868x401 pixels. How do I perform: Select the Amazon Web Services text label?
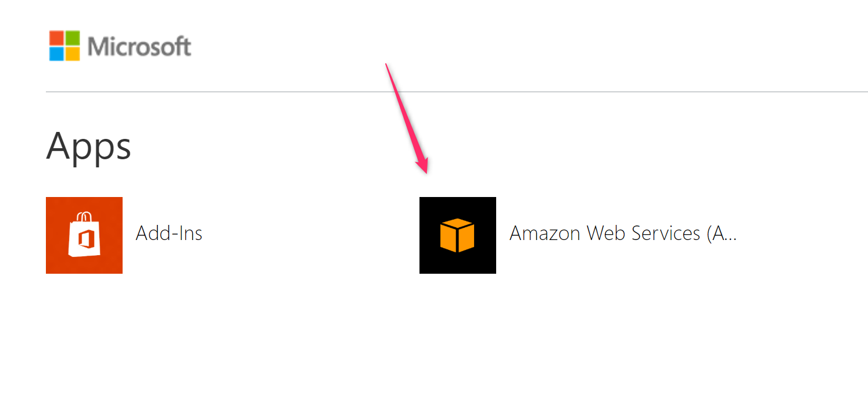[623, 233]
